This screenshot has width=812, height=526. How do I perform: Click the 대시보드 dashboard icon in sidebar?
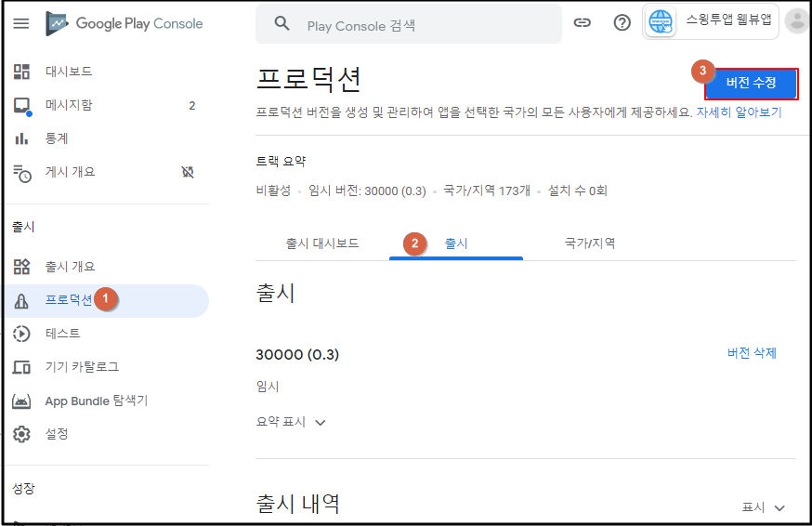tap(22, 72)
